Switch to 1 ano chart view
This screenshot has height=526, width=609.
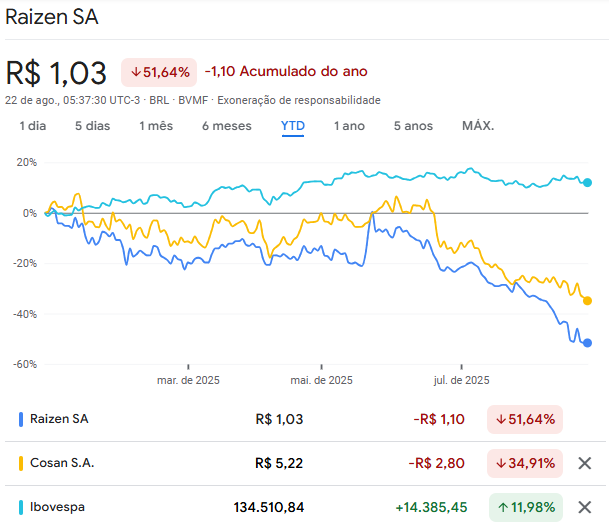[x=349, y=126]
